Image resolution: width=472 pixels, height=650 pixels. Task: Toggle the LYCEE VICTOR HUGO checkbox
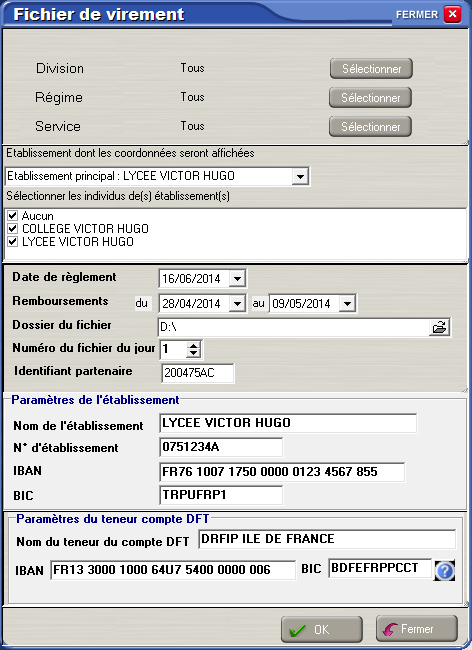pyautogui.click(x=13, y=242)
